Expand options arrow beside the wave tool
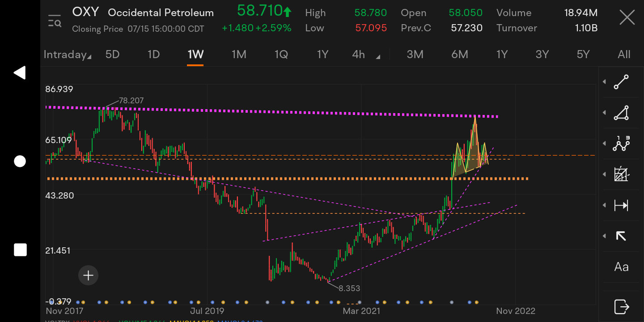This screenshot has height=322, width=644. (x=605, y=144)
